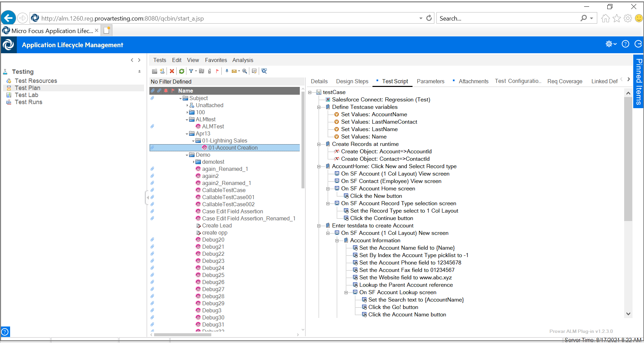This screenshot has height=343, width=644.
Task: Open the email envelope dropdown arrow
Action: [x=239, y=71]
